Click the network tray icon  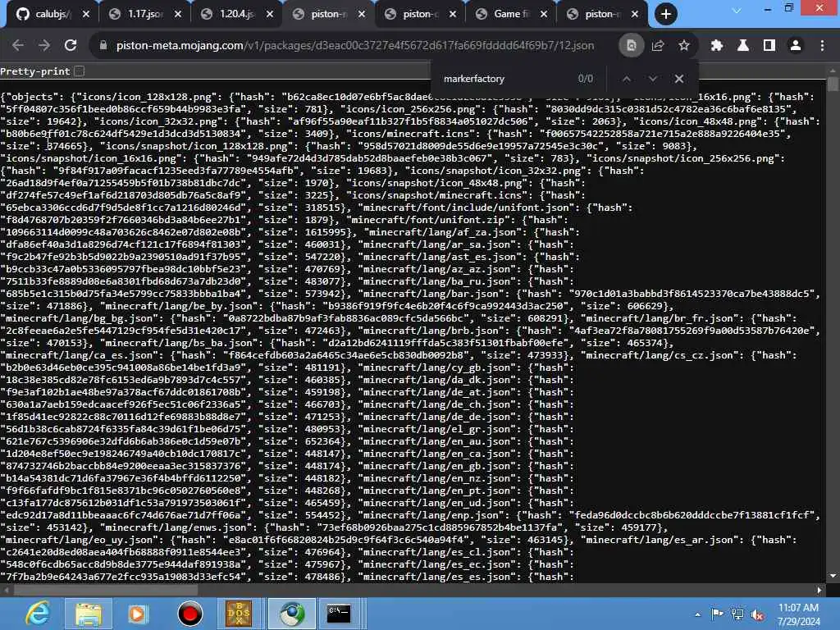(x=737, y=614)
